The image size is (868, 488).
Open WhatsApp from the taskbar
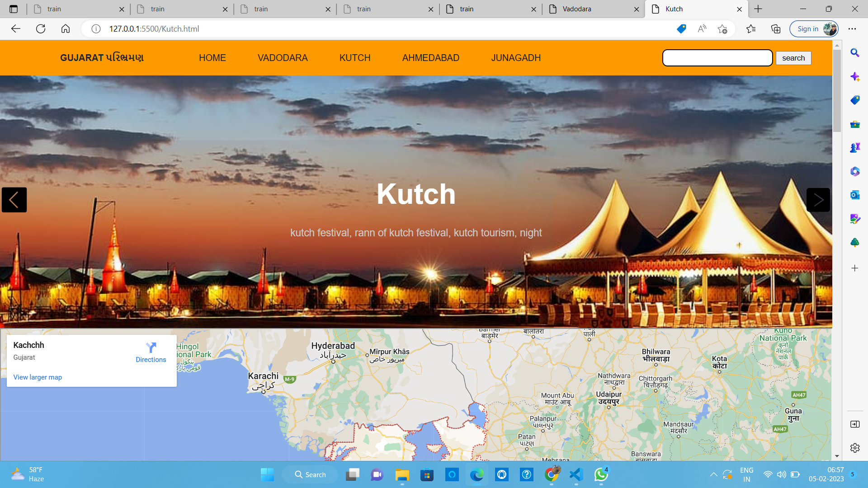pos(600,475)
